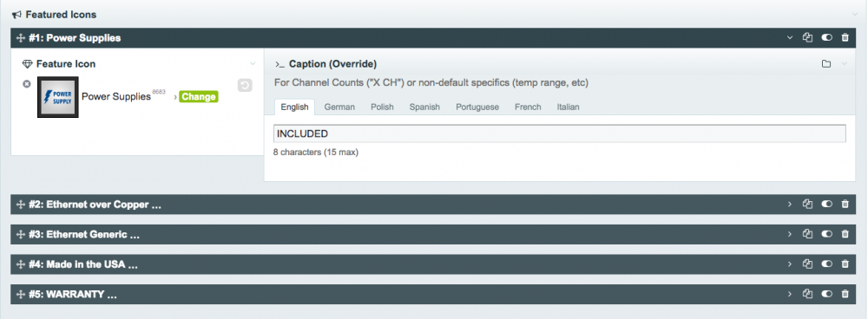
Task: Collapse the Featured Icons panel chevron
Action: click(854, 15)
